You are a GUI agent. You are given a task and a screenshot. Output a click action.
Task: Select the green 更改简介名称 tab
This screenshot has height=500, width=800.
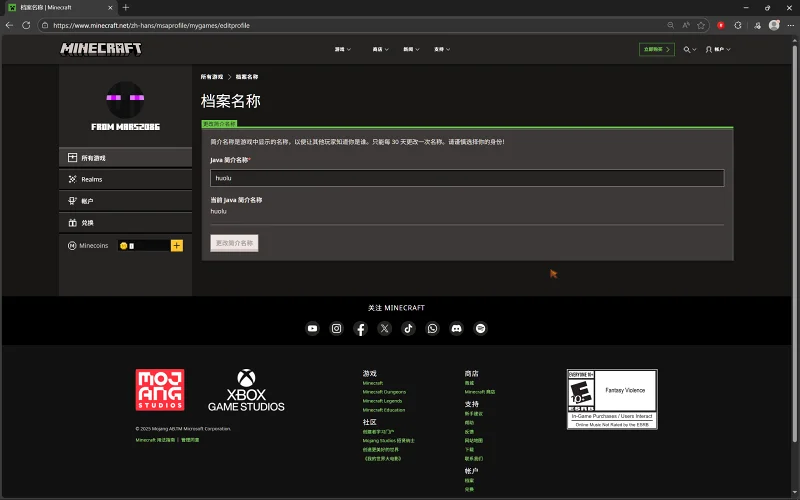(x=219, y=123)
